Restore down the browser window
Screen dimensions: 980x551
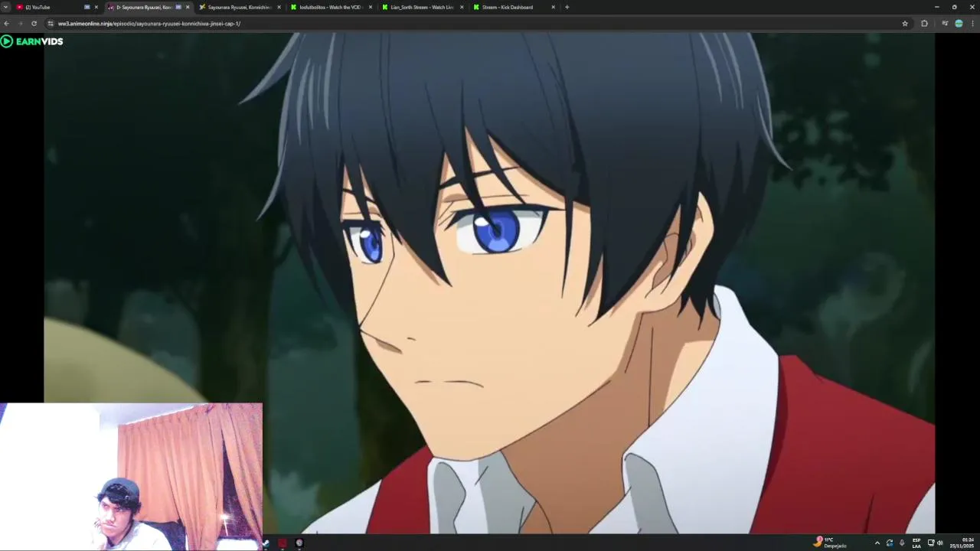click(x=954, y=7)
